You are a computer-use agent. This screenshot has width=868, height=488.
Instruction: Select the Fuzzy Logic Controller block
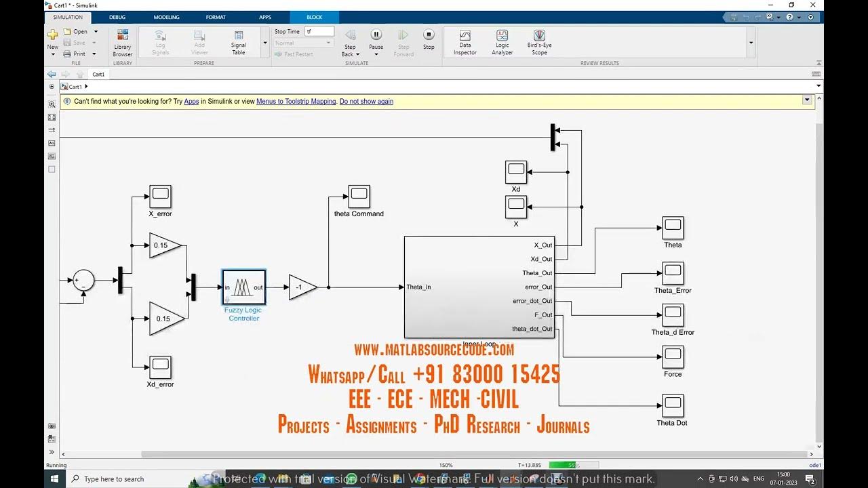pyautogui.click(x=243, y=287)
